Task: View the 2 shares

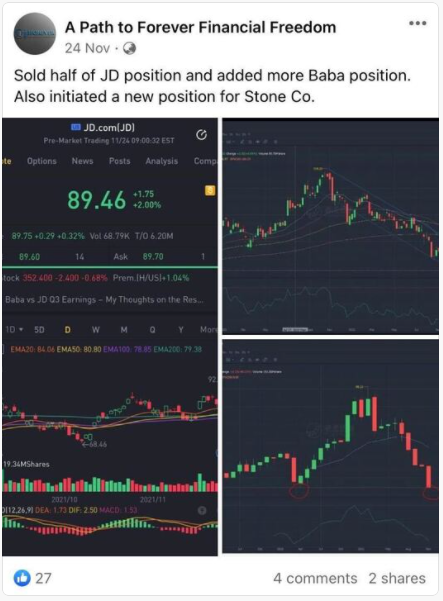Action: pos(397,578)
